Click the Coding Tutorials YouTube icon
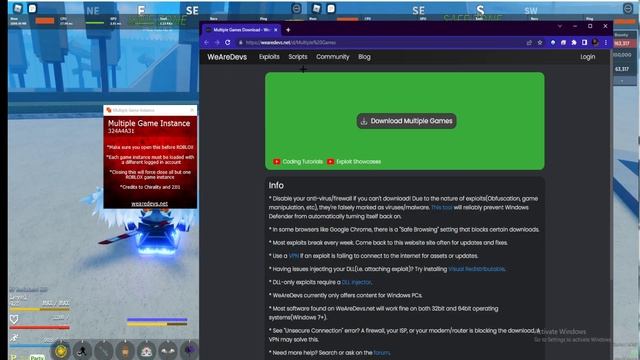This screenshot has height=360, width=640. coord(277,162)
